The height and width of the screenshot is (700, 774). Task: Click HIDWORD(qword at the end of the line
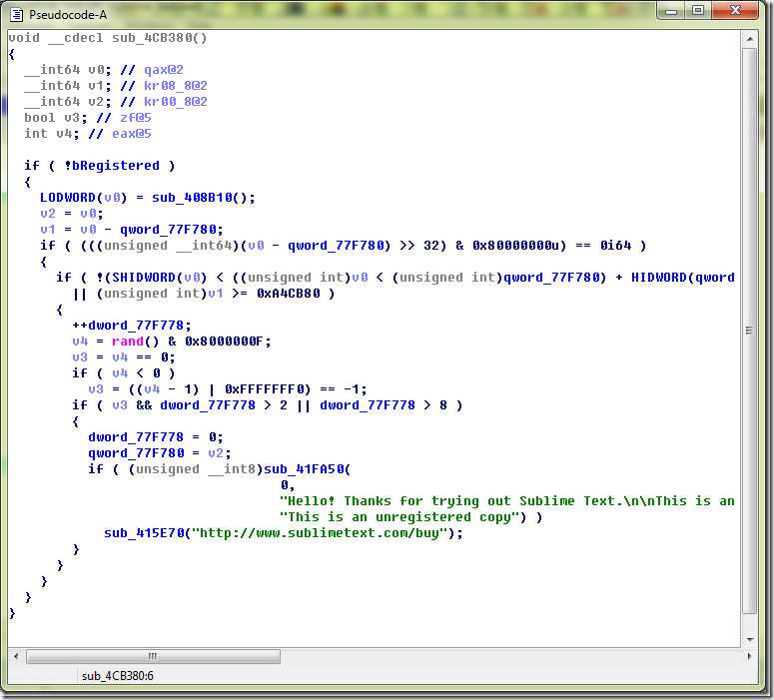(x=683, y=278)
